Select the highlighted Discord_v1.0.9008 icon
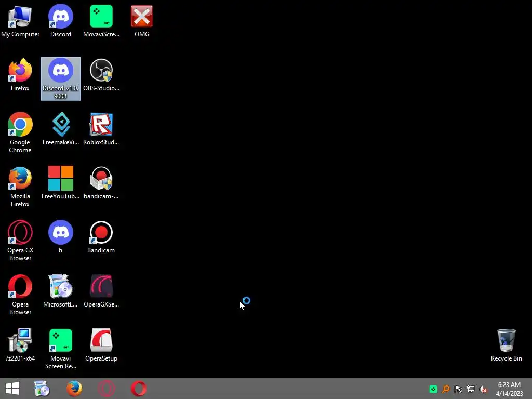This screenshot has width=532, height=399. click(x=61, y=79)
